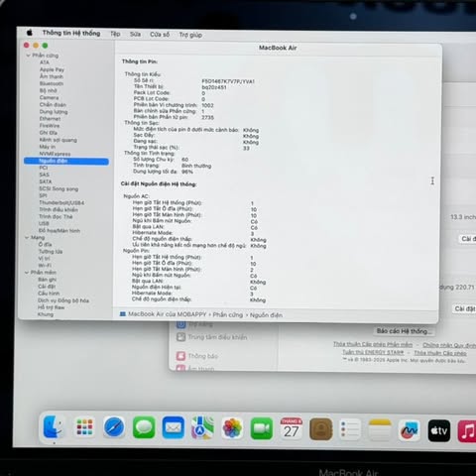Open the Mail app in the Dock
The width and height of the screenshot is (476, 476).
pyautogui.click(x=174, y=427)
